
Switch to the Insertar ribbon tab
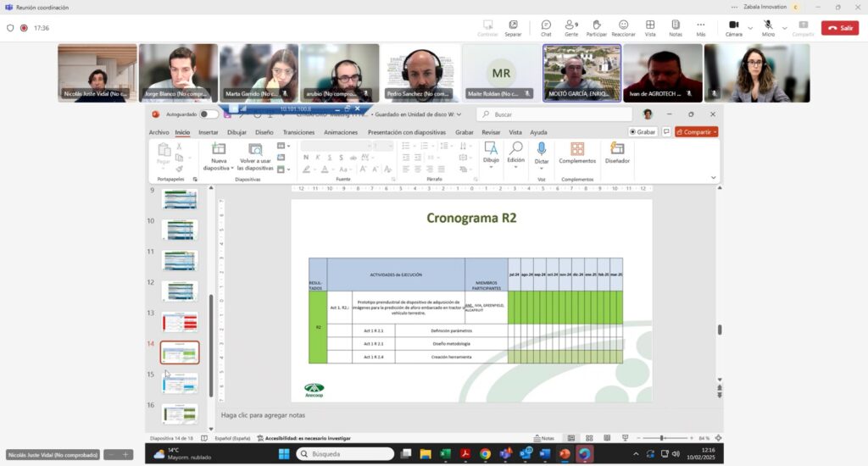click(x=209, y=132)
